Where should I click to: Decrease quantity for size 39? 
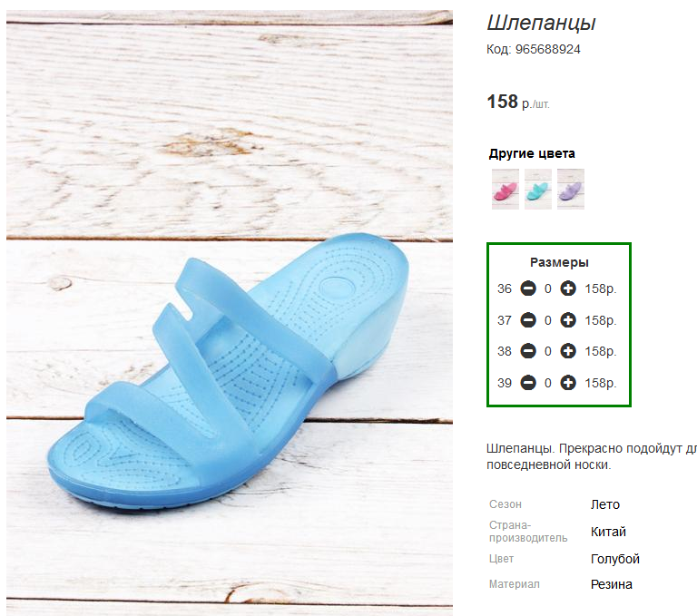click(528, 383)
